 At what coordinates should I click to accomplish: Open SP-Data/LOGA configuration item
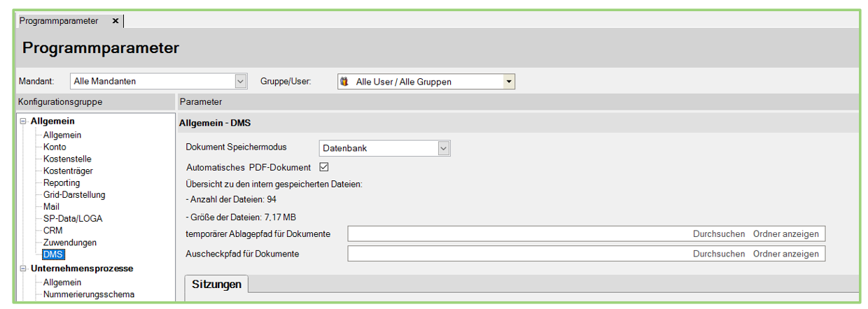pyautogui.click(x=72, y=219)
